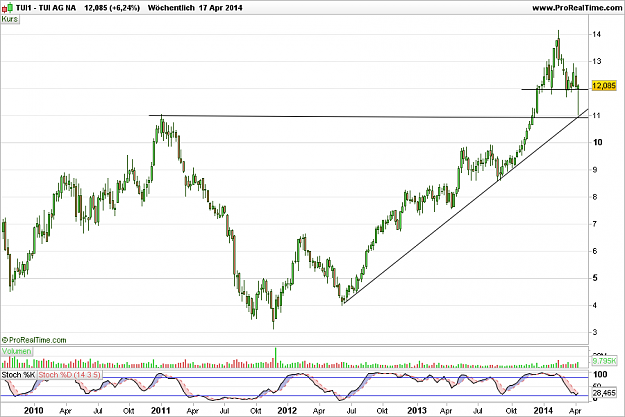Screen dimensions: 625x417
Task: Click the Apr label following 2014
Action: coord(575,411)
